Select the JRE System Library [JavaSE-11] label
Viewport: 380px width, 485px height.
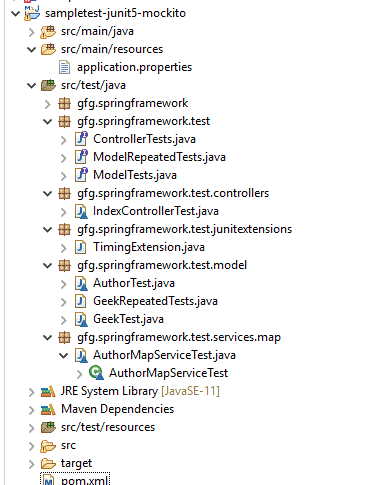(x=140, y=391)
